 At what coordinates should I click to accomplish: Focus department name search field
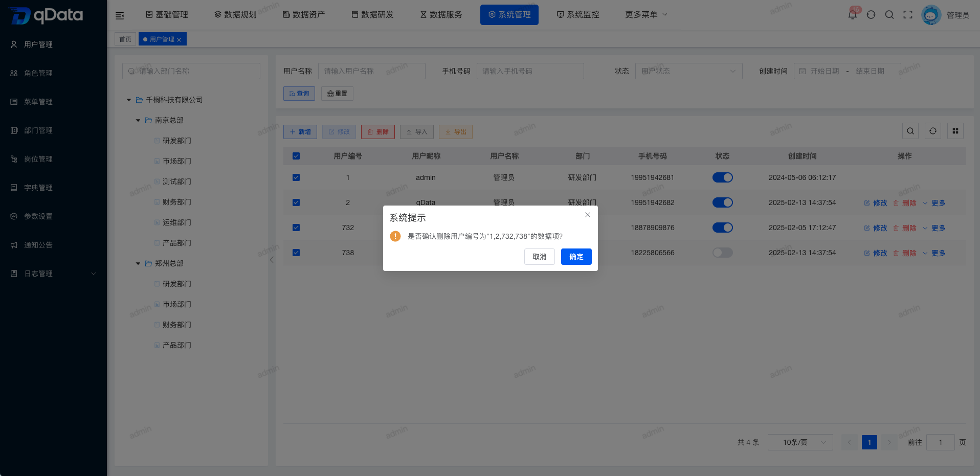pos(191,71)
